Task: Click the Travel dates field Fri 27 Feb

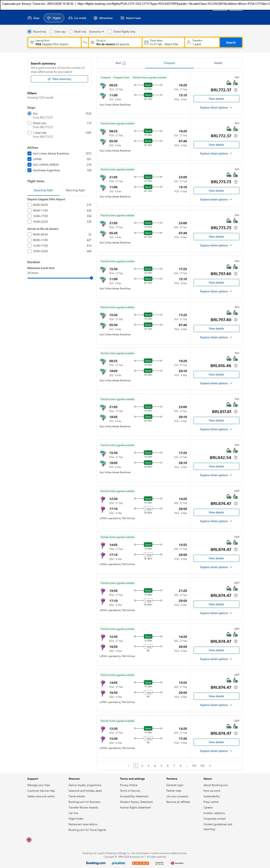Action: (x=164, y=42)
